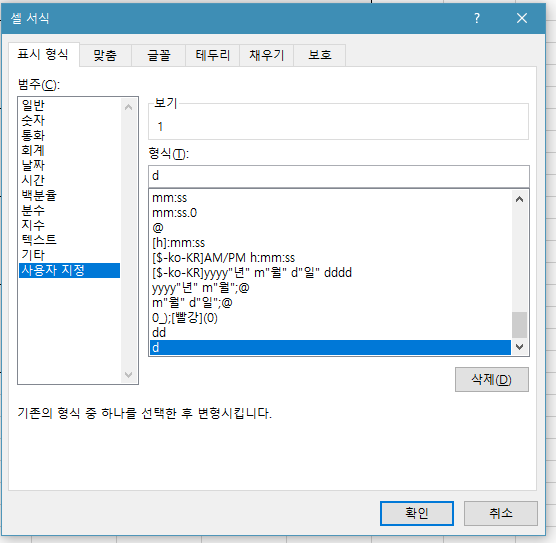
Task: Choose the m"월" d"일";@ format
Action: pos(330,303)
